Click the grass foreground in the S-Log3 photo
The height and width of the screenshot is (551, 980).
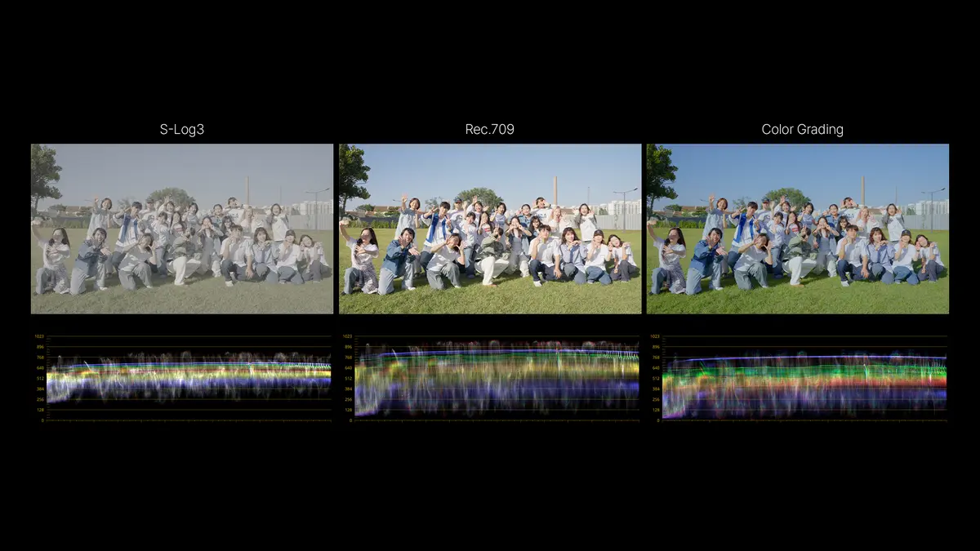(182, 300)
